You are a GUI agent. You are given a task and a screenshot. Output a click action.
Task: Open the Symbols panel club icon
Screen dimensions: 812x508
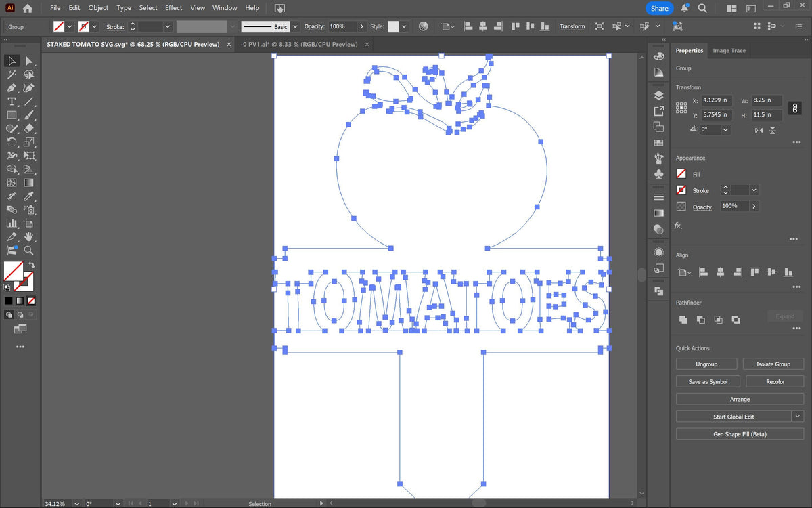click(x=659, y=175)
